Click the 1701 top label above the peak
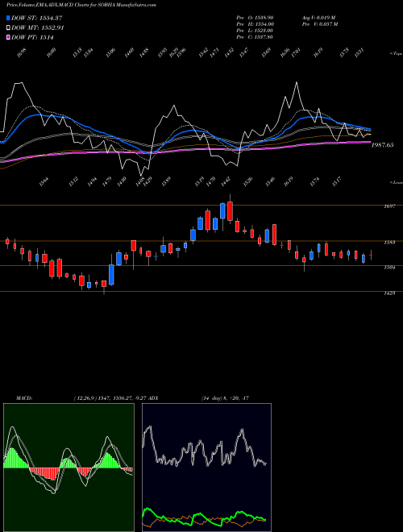Viewport: 403px width, 532px height. (296, 53)
